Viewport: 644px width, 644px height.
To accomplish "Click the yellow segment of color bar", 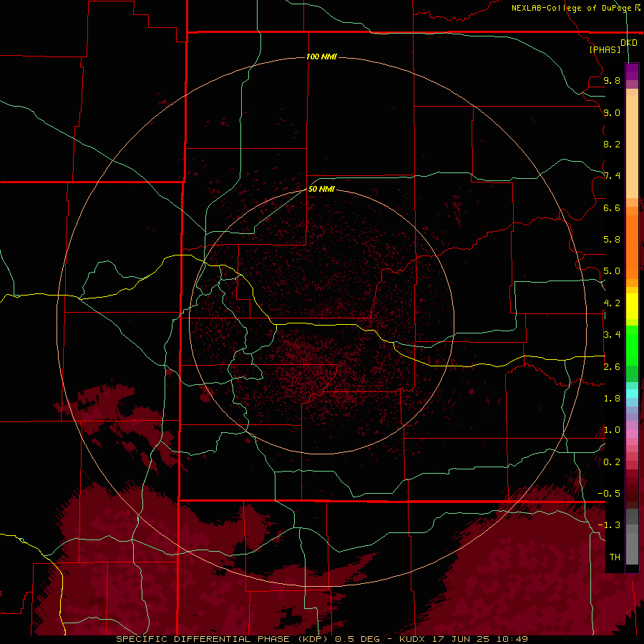I will point(632,306).
